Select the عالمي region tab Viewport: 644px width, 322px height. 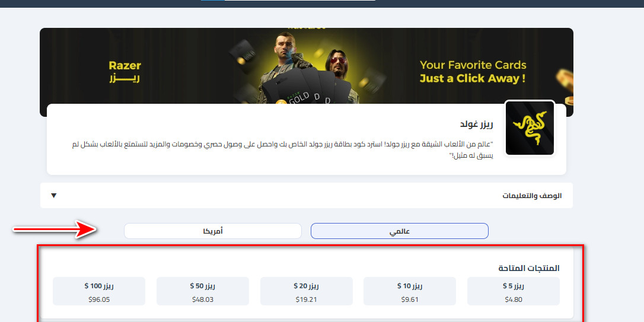(x=400, y=231)
